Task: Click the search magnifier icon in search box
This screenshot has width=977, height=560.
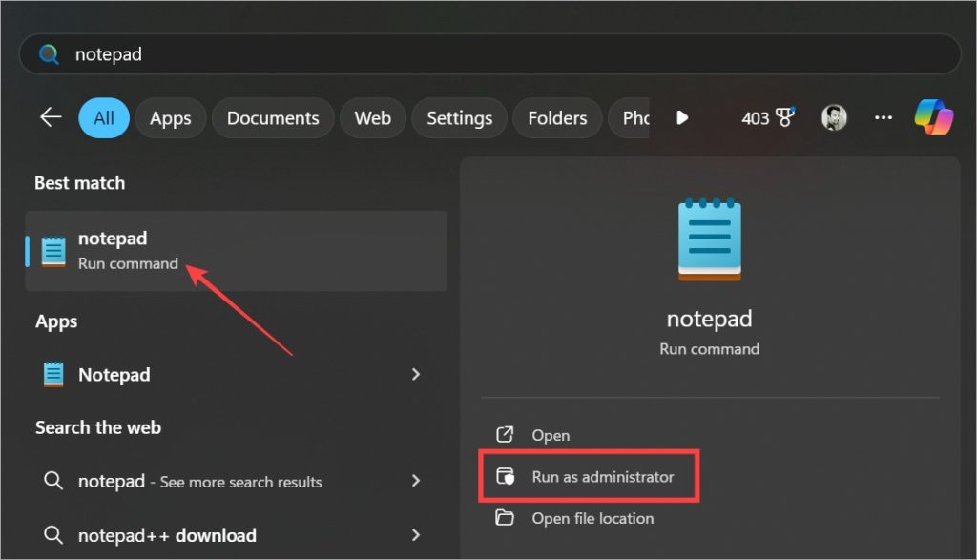Action: pyautogui.click(x=49, y=54)
